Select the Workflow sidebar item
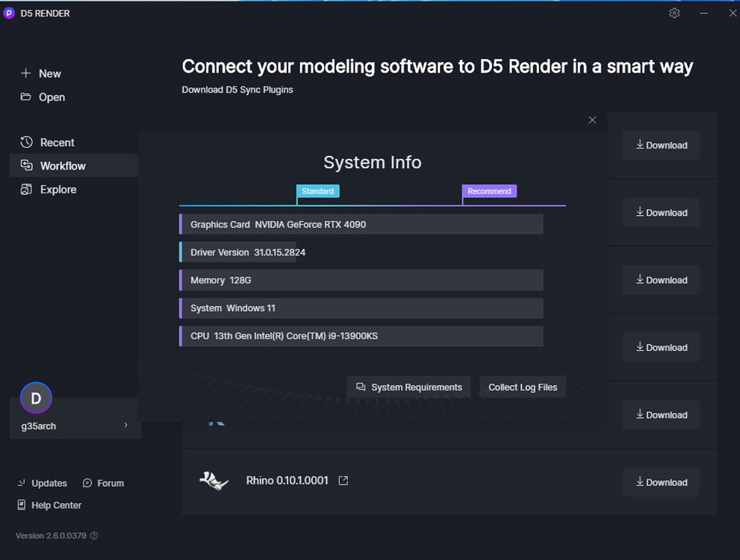740x560 pixels. click(74, 166)
